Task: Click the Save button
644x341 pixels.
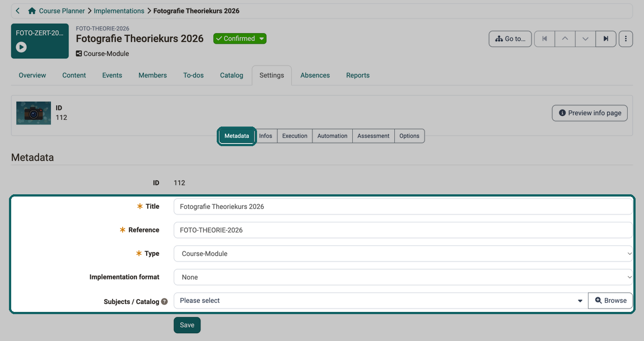Action: click(x=187, y=325)
